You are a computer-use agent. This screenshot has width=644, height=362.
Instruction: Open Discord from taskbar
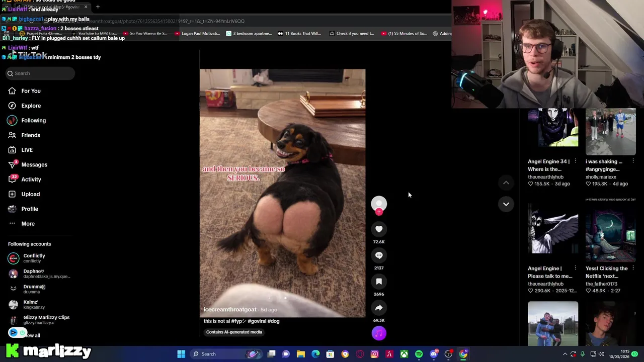click(x=434, y=354)
